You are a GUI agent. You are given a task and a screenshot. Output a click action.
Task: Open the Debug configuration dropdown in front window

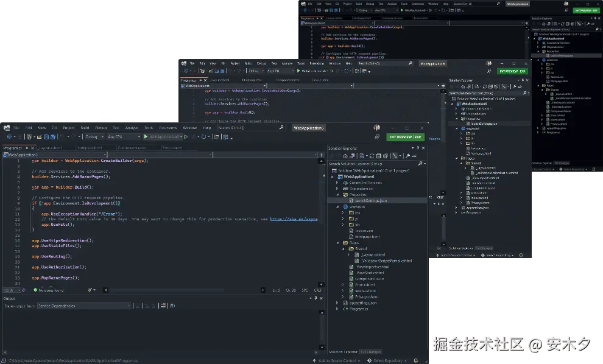point(94,137)
